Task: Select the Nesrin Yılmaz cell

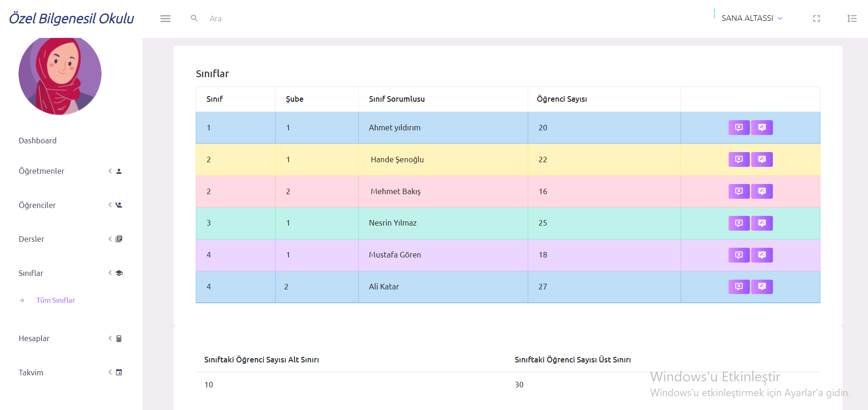Action: tap(443, 223)
